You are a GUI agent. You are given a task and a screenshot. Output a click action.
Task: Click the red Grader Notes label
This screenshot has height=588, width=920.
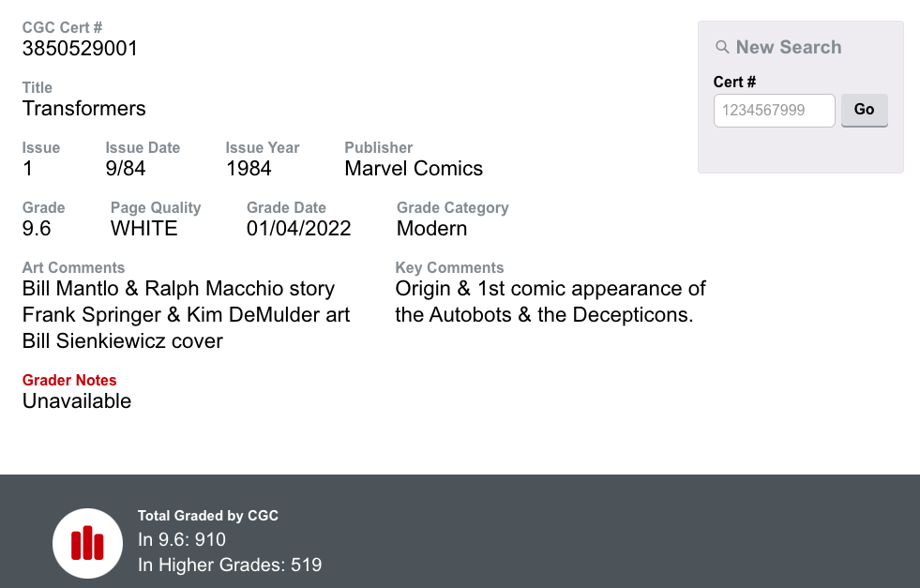(69, 380)
